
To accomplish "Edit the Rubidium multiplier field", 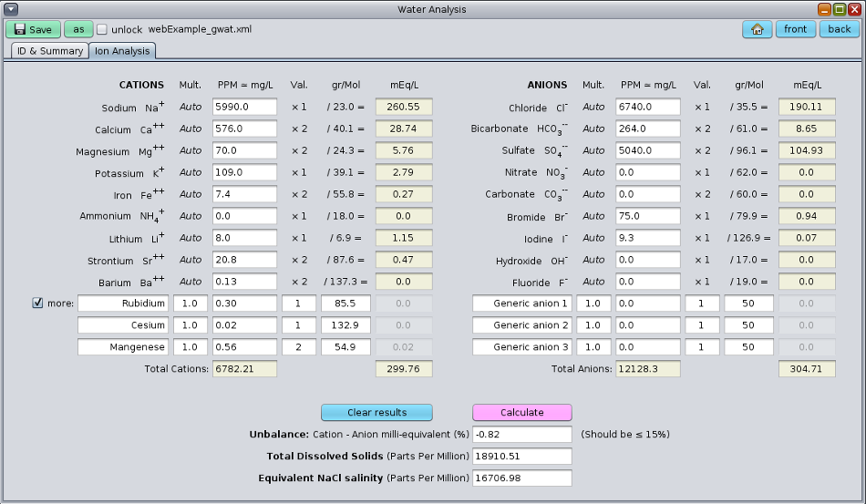I will coord(190,303).
